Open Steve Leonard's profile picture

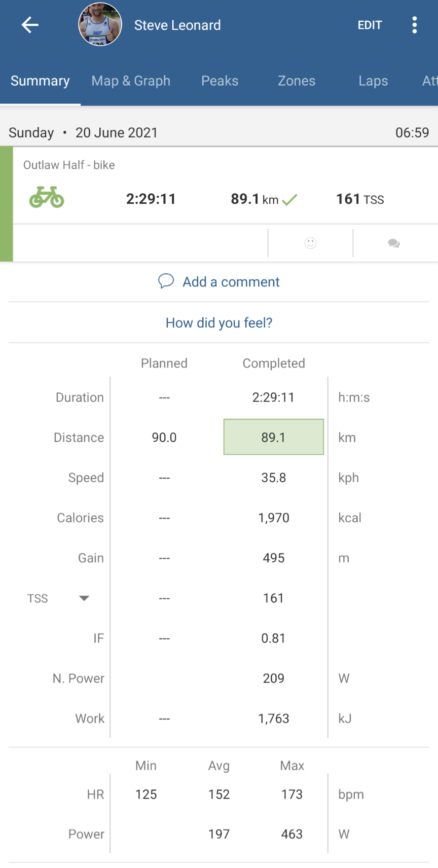coord(100,25)
